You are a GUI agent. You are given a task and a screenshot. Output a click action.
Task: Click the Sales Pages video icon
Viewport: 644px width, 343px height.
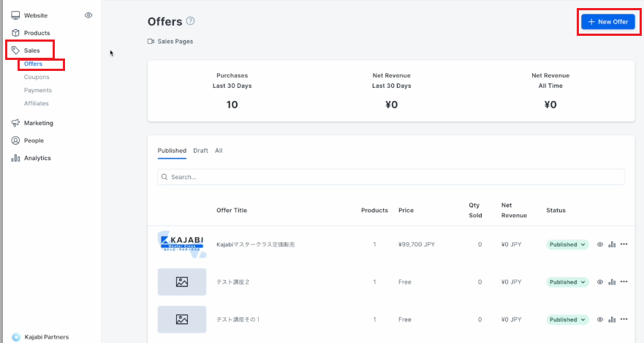[151, 42]
